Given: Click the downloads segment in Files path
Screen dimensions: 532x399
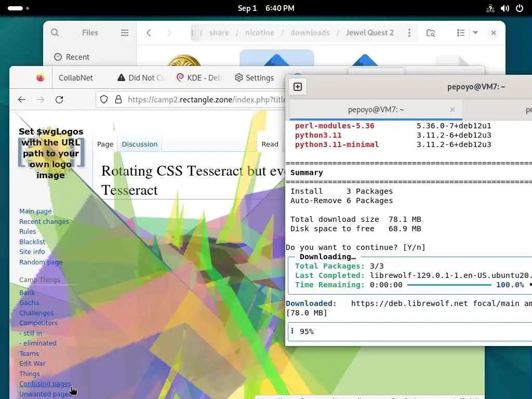Looking at the screenshot, I should pos(310,33).
